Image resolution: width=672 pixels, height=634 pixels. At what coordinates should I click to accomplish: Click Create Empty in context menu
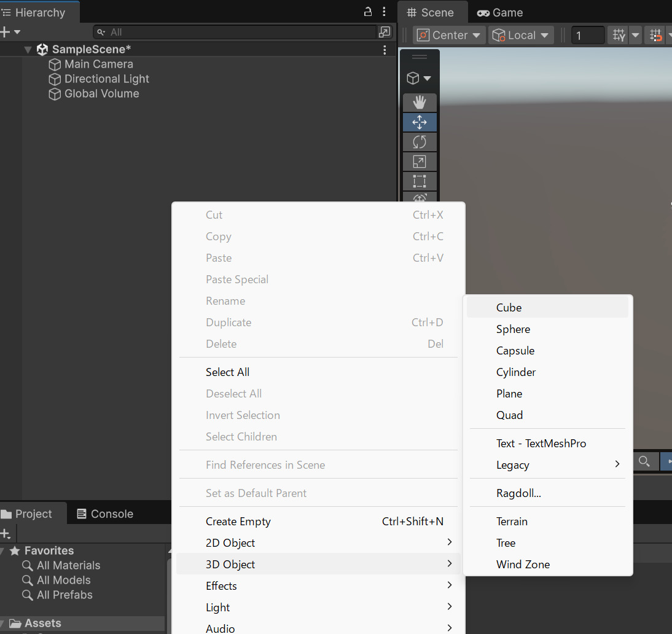click(x=238, y=522)
